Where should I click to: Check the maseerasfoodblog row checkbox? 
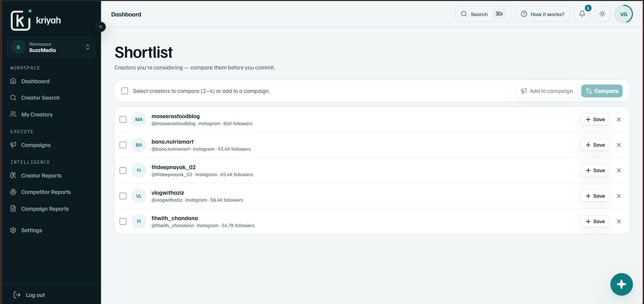coord(123,119)
